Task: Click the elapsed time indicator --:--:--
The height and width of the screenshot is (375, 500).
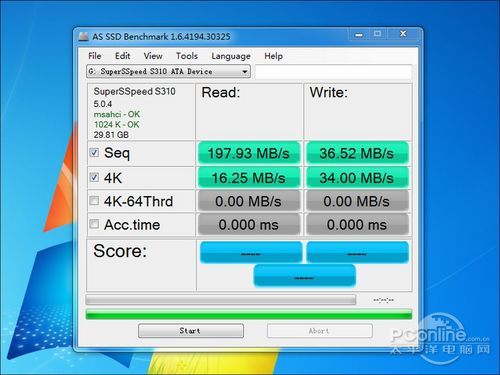Action: 383,300
